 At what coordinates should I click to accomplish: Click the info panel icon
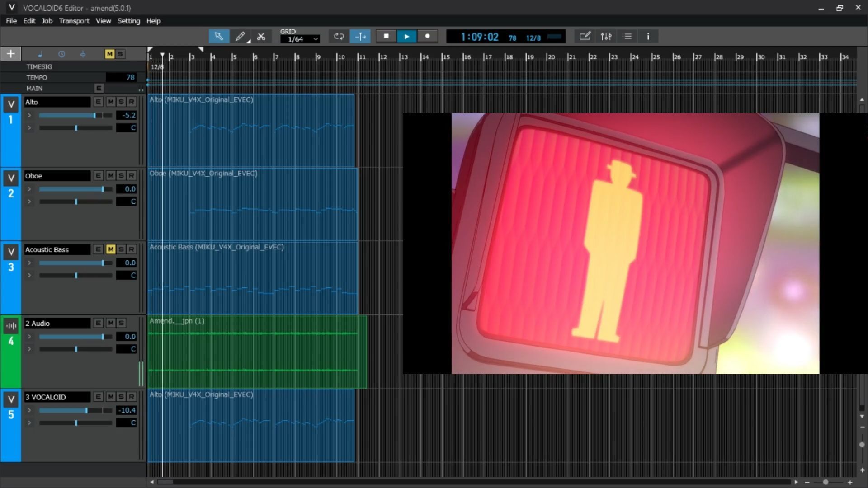(x=648, y=37)
